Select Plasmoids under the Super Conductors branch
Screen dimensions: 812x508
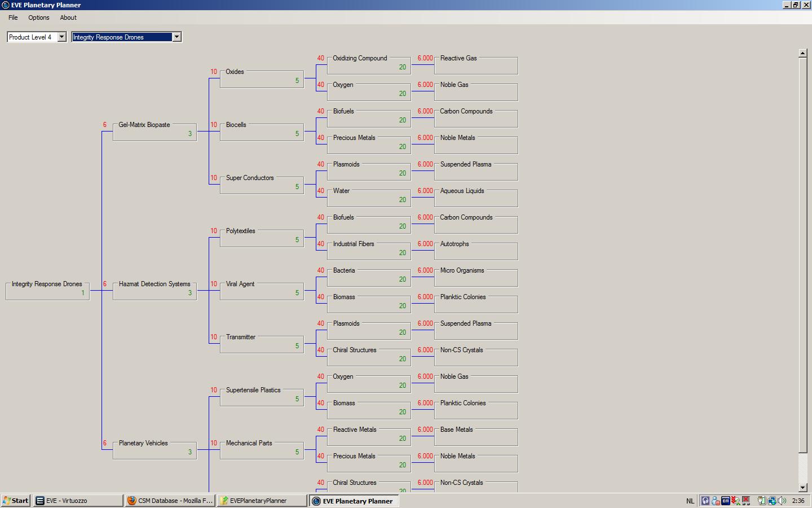(369, 170)
